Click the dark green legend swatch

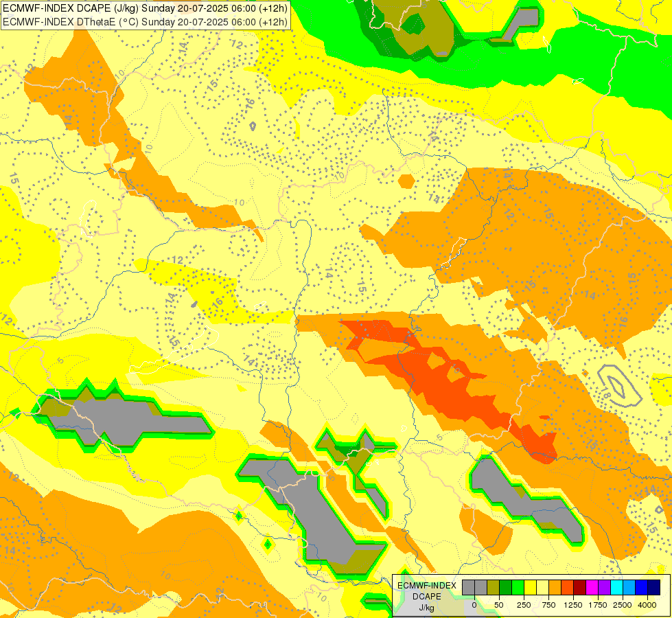pos(506,588)
